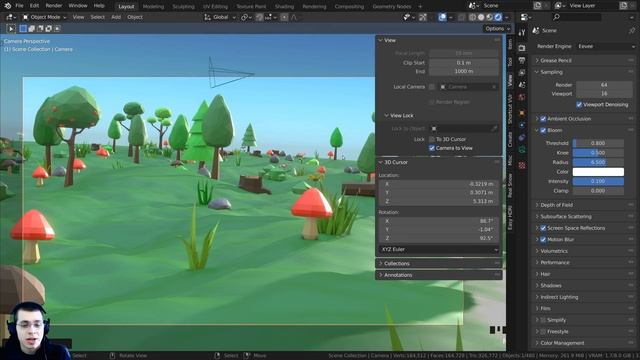The image size is (640, 360).
Task: Click the 3D Cursor Location X field
Action: [439, 184]
